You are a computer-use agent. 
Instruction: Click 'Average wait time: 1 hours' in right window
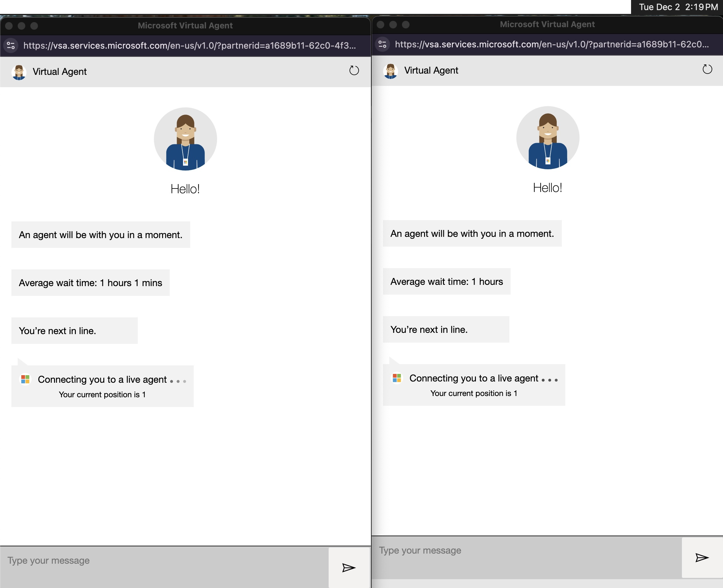[x=447, y=281]
